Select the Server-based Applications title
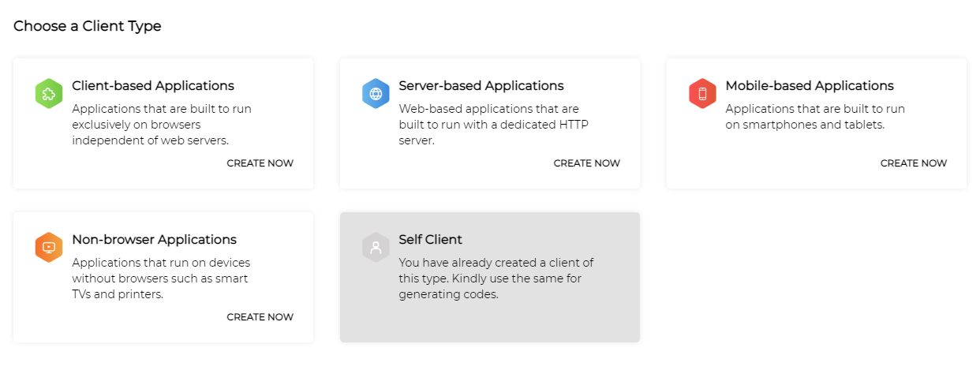 point(481,86)
